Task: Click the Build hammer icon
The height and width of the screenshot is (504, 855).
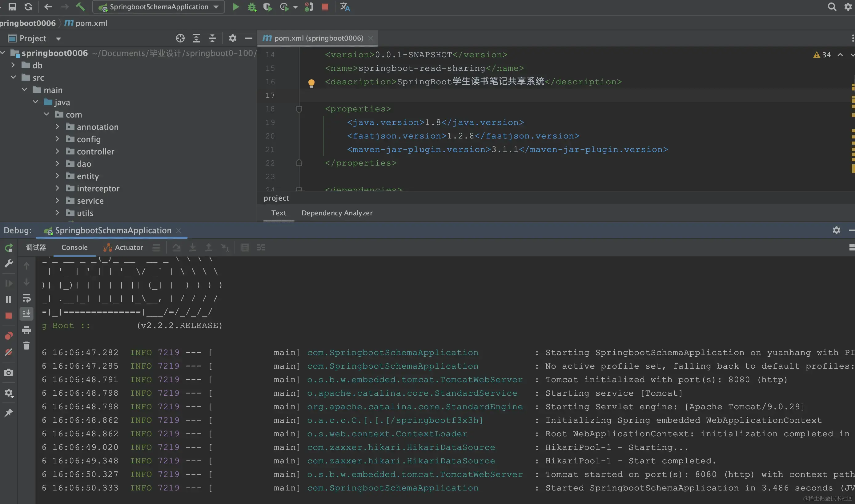Action: pyautogui.click(x=80, y=7)
